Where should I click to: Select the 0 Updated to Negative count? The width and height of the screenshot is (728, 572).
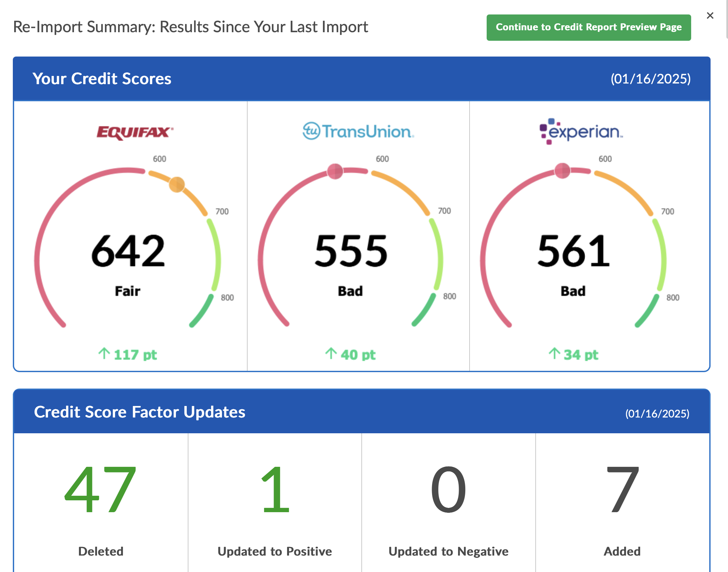tap(448, 489)
